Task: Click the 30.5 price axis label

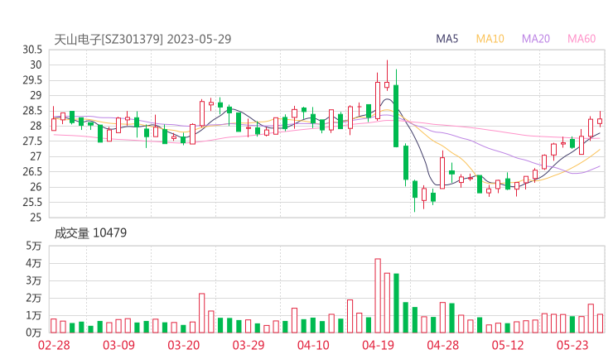Action: coord(32,50)
